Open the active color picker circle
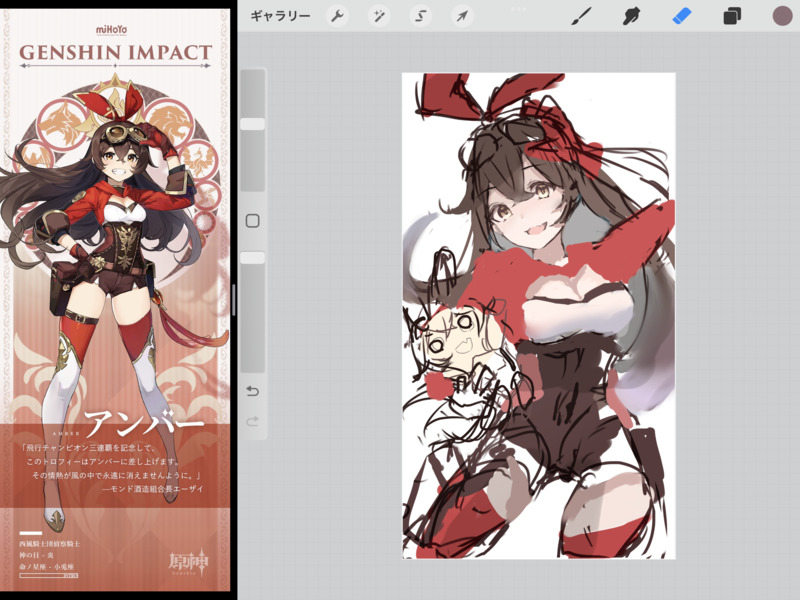The width and height of the screenshot is (800, 600). 782,16
